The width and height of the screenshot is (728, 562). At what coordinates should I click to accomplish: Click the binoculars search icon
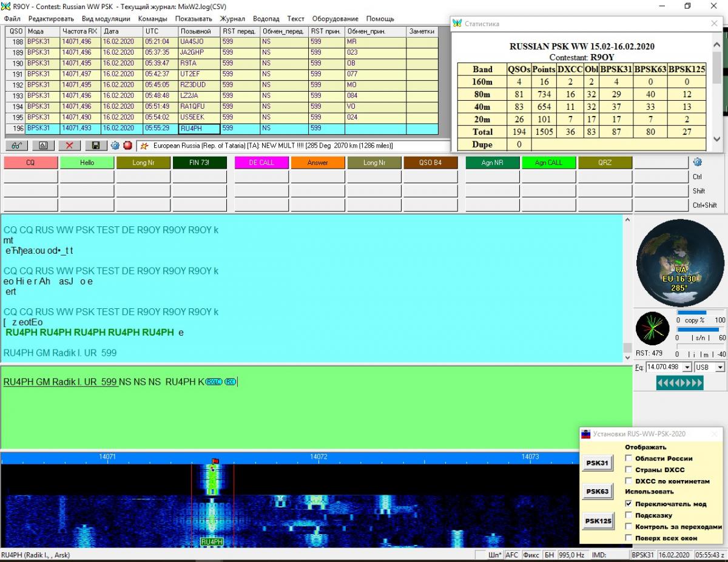(x=16, y=146)
